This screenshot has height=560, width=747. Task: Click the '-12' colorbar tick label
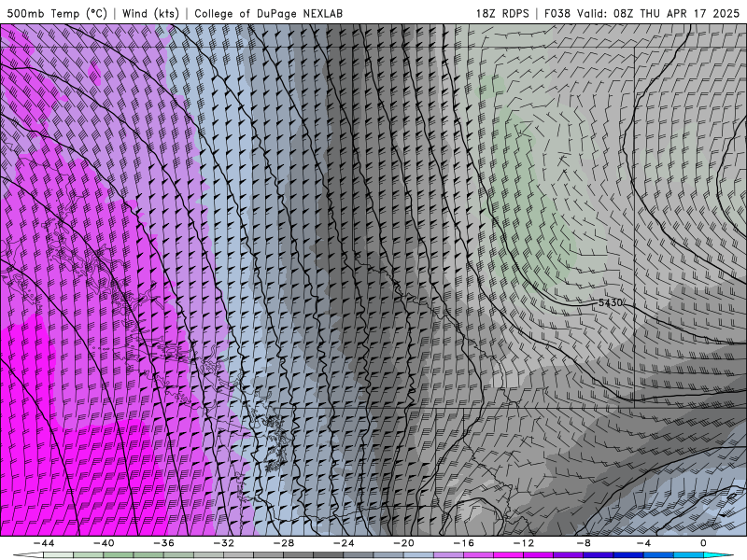coord(524,543)
